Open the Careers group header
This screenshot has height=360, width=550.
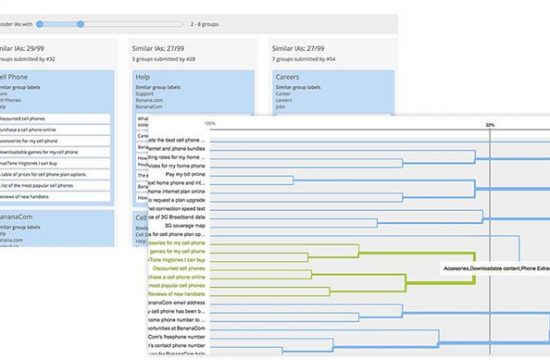[x=287, y=77]
